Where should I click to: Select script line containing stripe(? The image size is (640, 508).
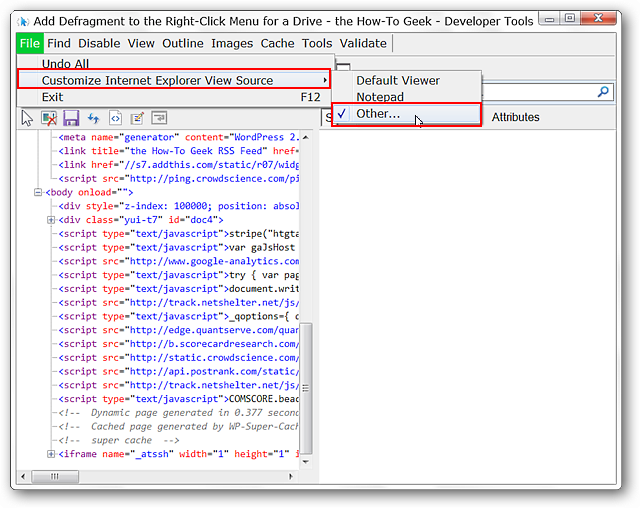[178, 234]
